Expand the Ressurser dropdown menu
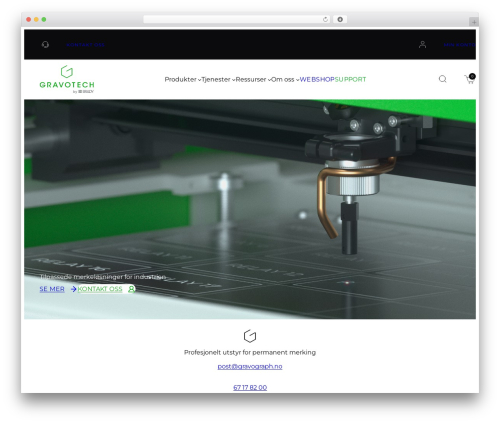The height and width of the screenshot is (423, 500). tap(253, 79)
